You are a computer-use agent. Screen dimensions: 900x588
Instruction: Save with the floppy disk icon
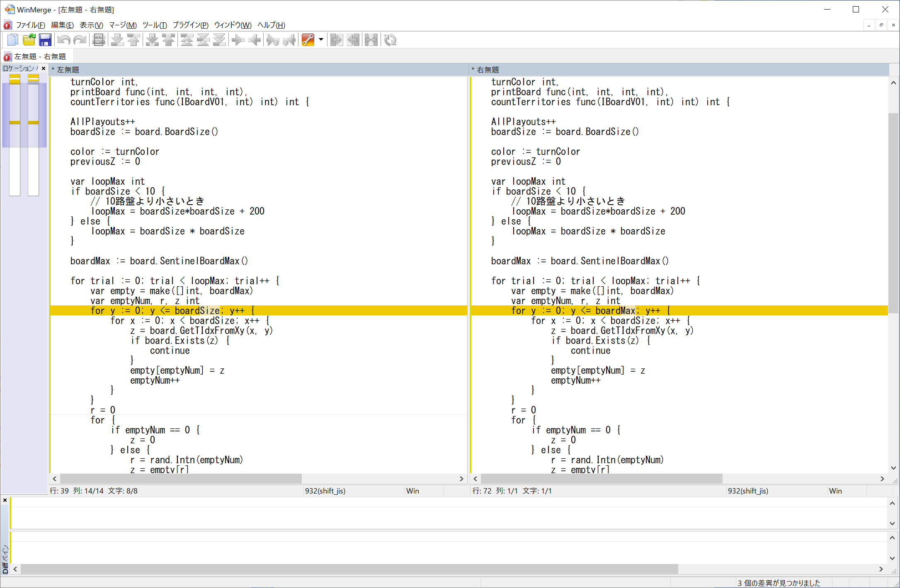click(45, 40)
